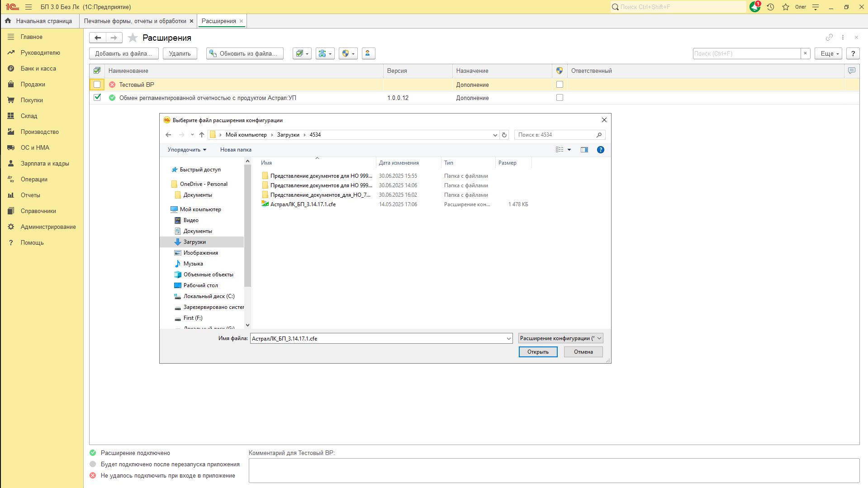Open the file type filter Расширение конфигурации
The width and height of the screenshot is (868, 488).
tap(561, 338)
